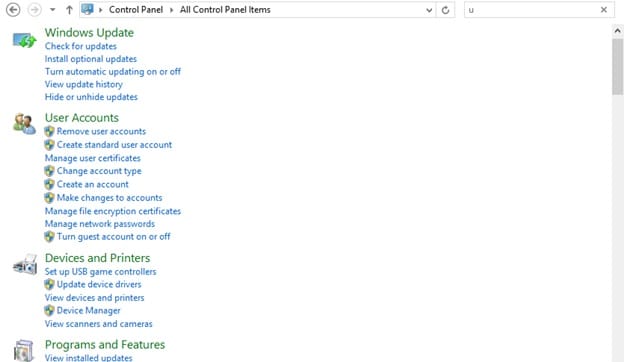Open the Check for updates link

81,46
